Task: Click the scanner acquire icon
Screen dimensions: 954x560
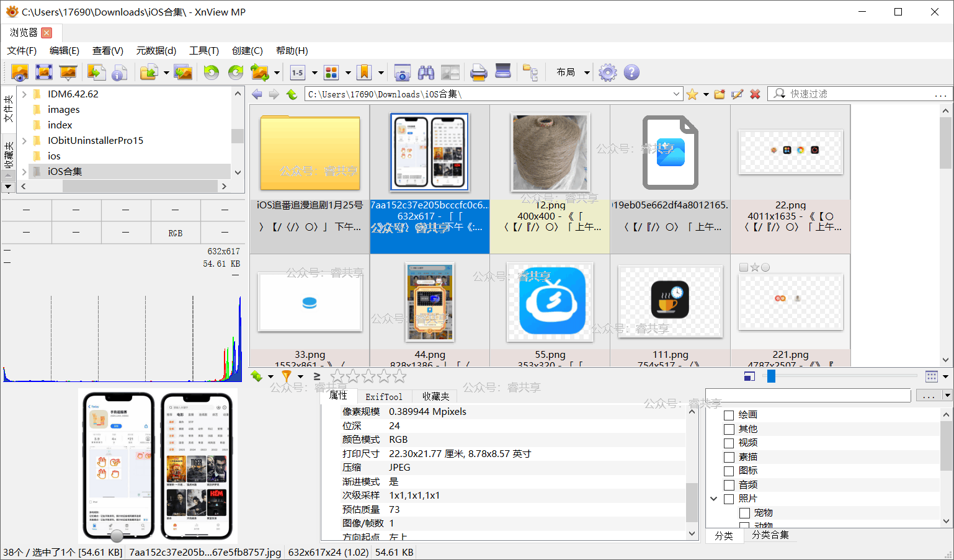Action: [x=503, y=71]
